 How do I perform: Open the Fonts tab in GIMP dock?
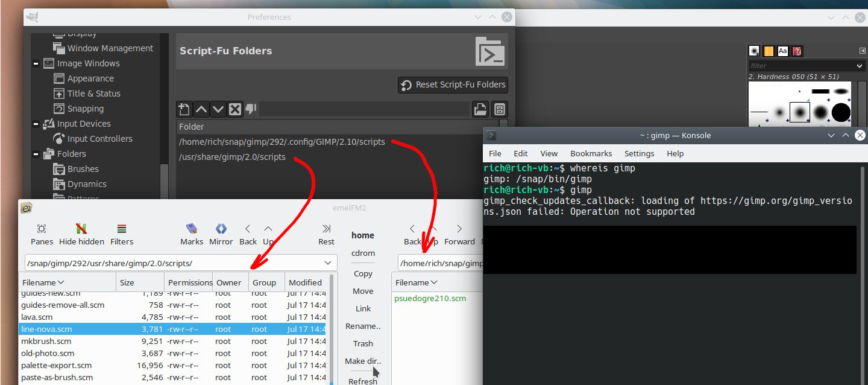(x=783, y=51)
